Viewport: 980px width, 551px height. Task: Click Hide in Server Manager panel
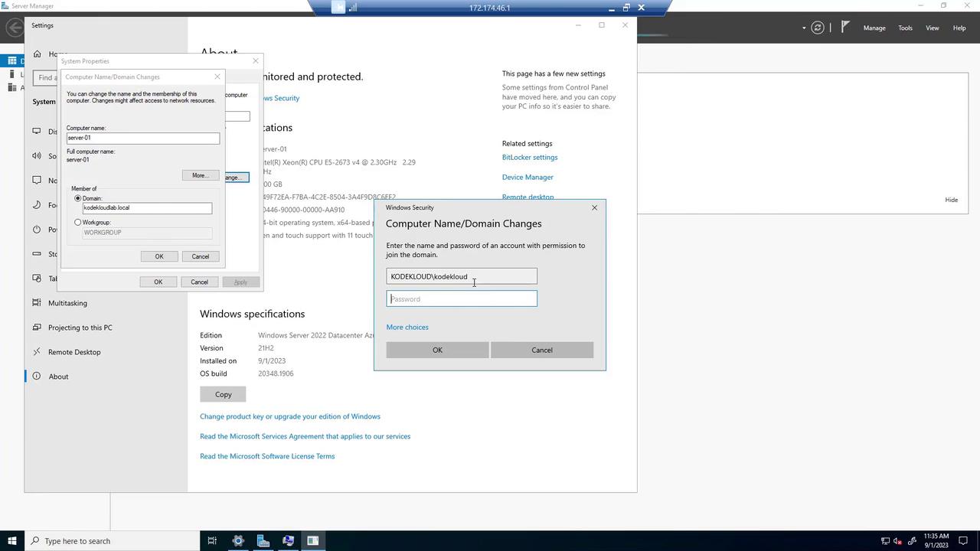click(951, 200)
